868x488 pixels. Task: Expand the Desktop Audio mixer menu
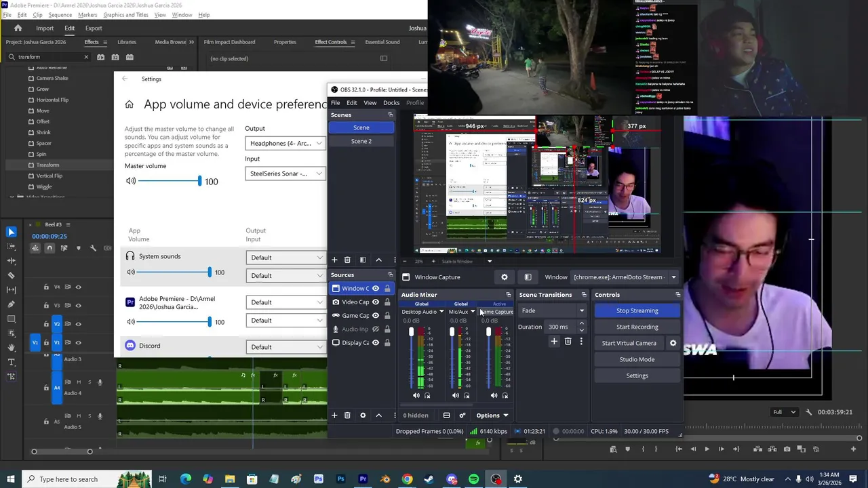(x=441, y=312)
